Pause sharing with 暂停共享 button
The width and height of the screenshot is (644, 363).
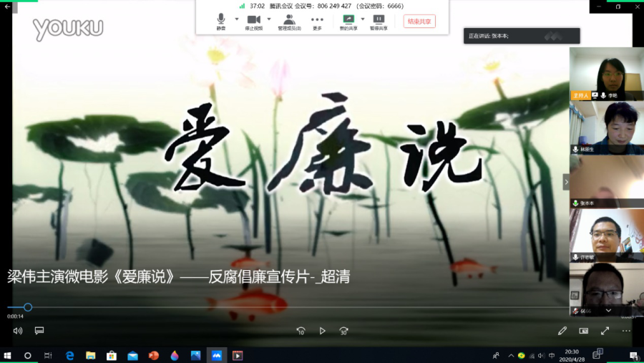[379, 20]
